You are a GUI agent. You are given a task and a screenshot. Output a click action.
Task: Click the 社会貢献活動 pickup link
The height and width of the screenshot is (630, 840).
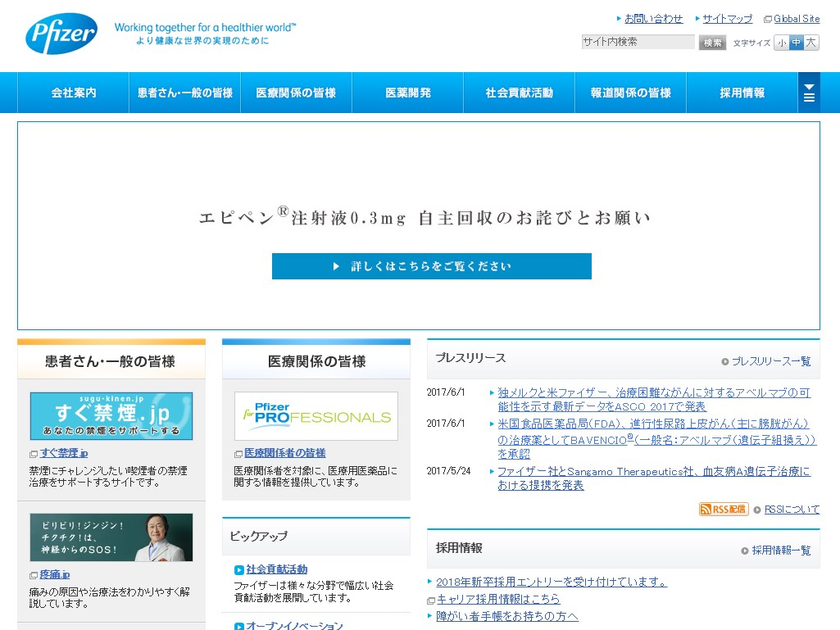[276, 569]
